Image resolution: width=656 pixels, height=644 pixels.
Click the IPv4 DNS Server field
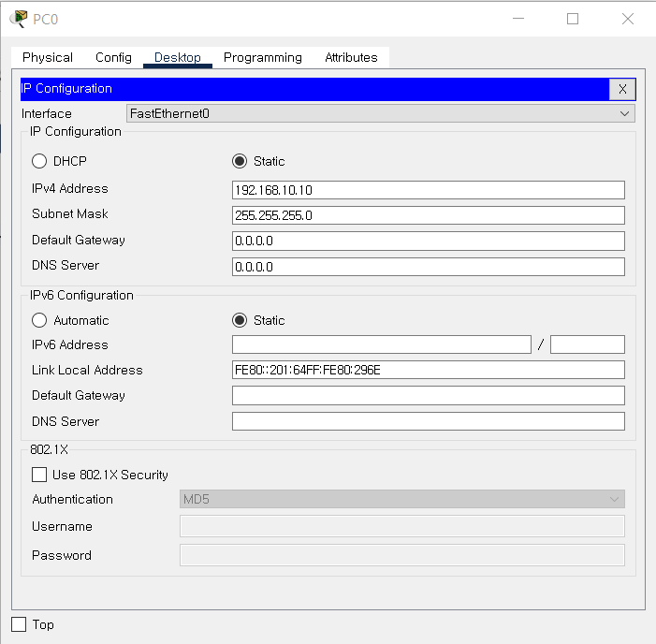coord(429,267)
